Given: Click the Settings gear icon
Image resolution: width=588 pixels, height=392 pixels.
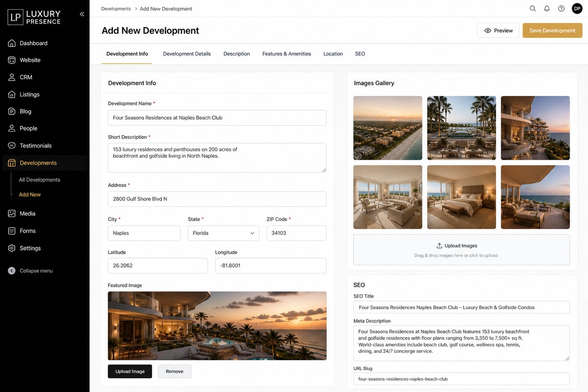Looking at the screenshot, I should 12,248.
